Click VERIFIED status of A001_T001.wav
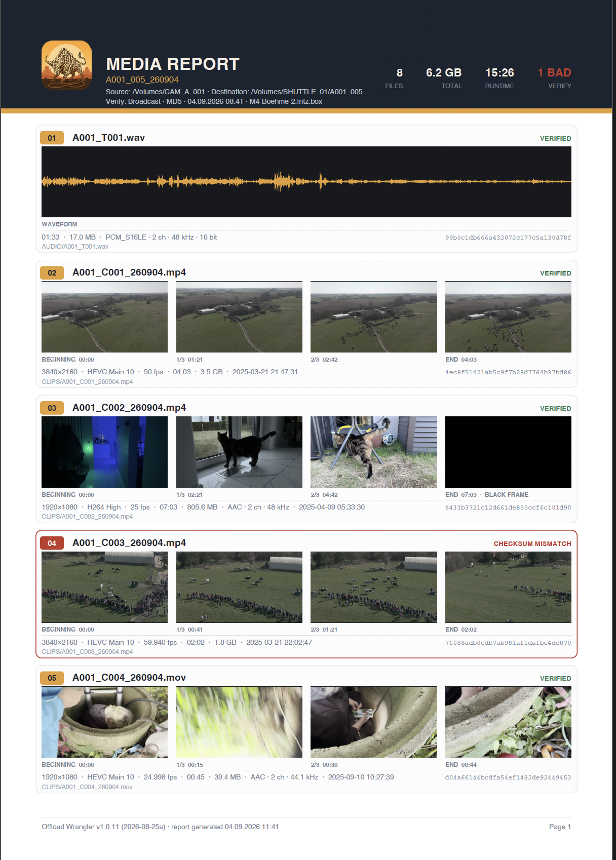 [x=555, y=138]
